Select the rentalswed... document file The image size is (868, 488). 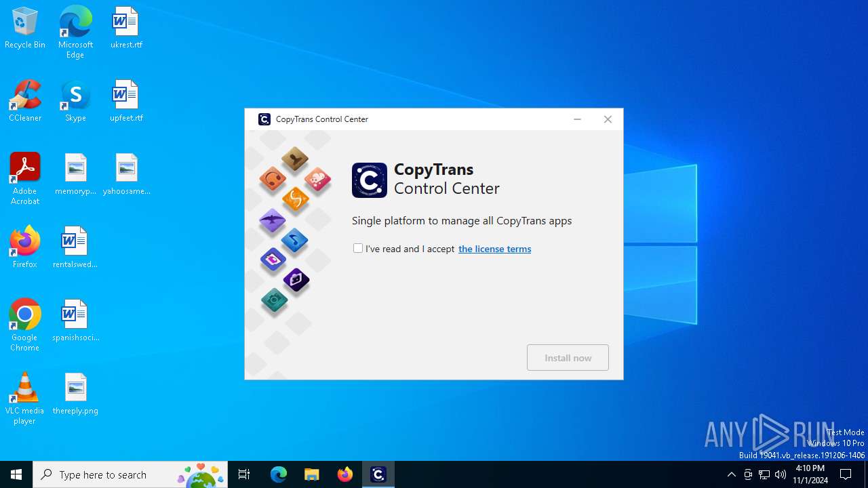coord(75,248)
